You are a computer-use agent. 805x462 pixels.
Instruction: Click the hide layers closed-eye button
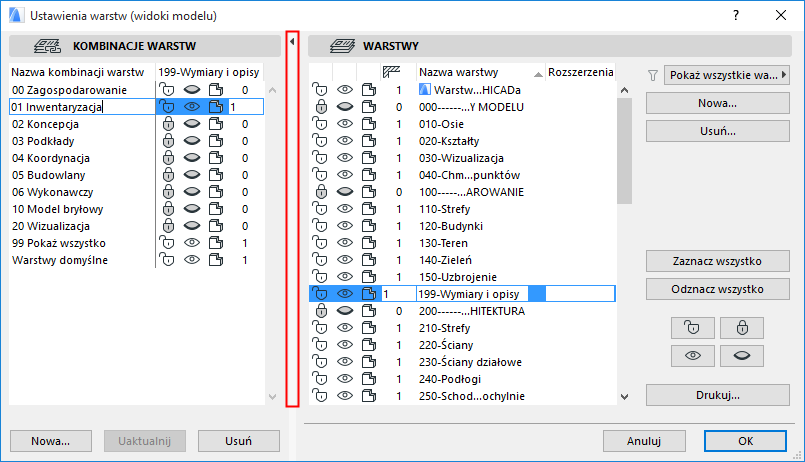742,356
